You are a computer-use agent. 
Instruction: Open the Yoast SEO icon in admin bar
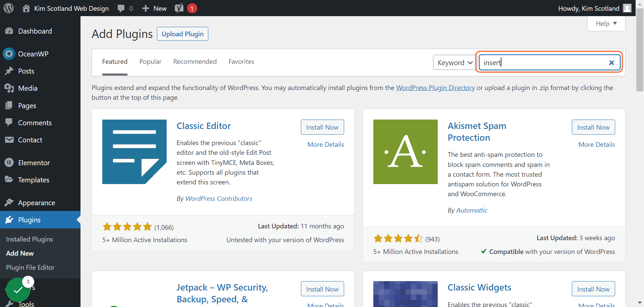[179, 8]
